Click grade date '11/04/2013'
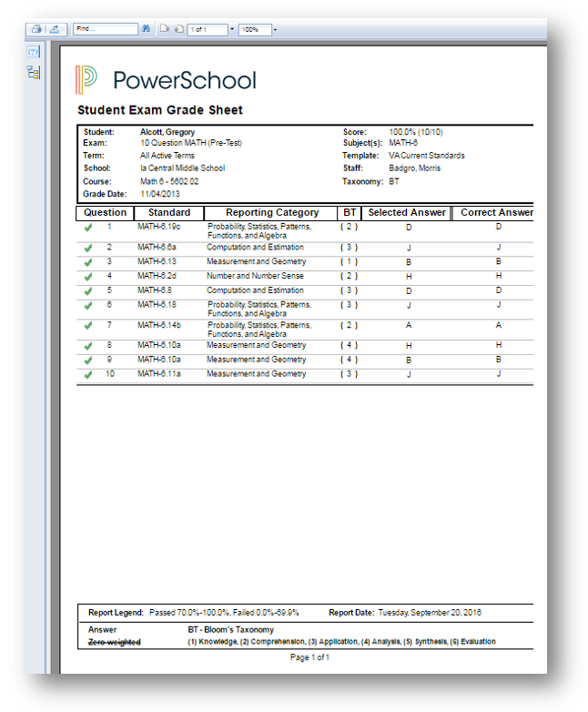This screenshot has height=712, width=588. (x=160, y=194)
